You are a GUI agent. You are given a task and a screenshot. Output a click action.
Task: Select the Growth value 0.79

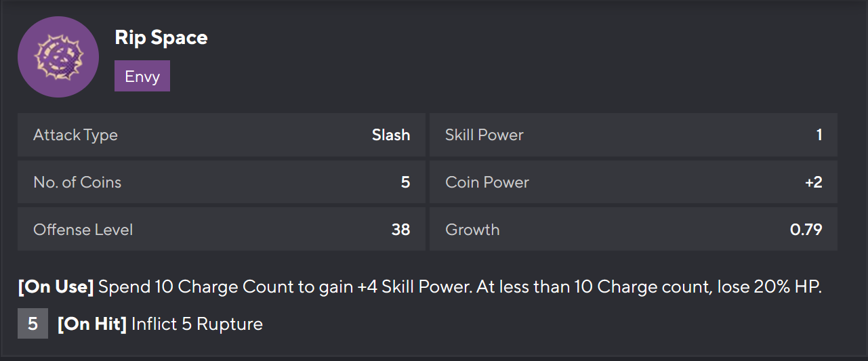coord(806,230)
